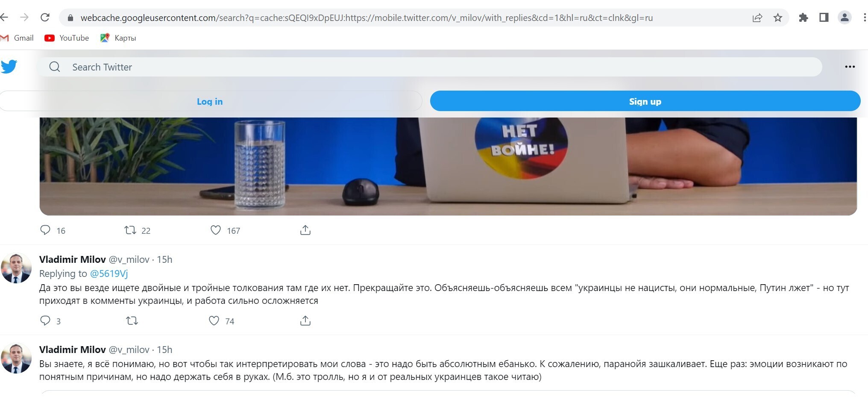The height and width of the screenshot is (400, 868).
Task: Reload the page
Action: click(x=45, y=18)
